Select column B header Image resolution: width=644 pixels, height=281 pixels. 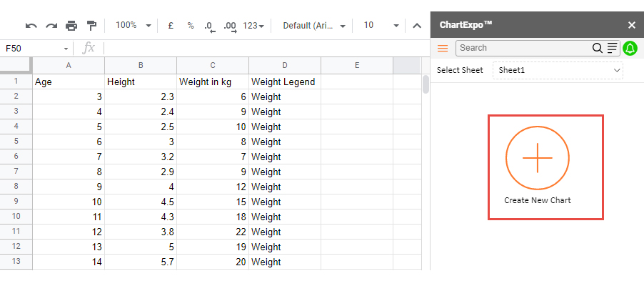pyautogui.click(x=141, y=65)
